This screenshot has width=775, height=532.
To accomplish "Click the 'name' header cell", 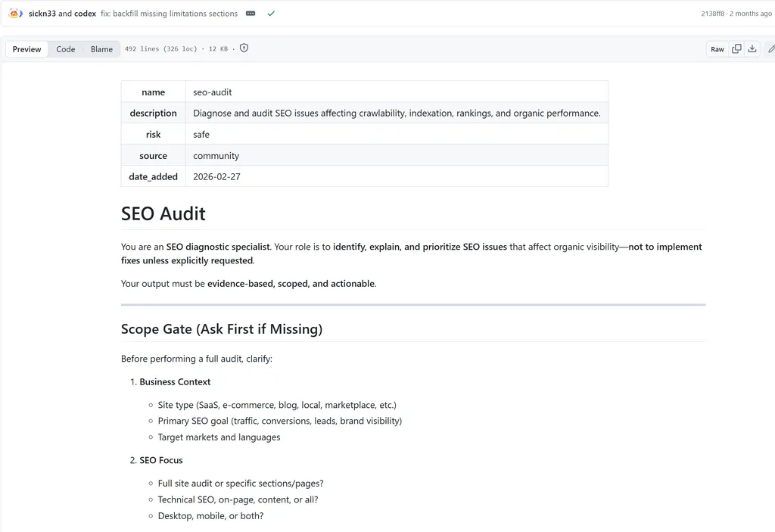I will pos(153,92).
